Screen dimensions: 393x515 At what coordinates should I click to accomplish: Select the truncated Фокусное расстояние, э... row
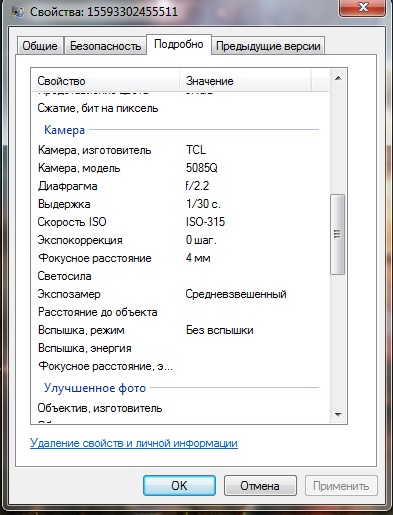(x=105, y=366)
